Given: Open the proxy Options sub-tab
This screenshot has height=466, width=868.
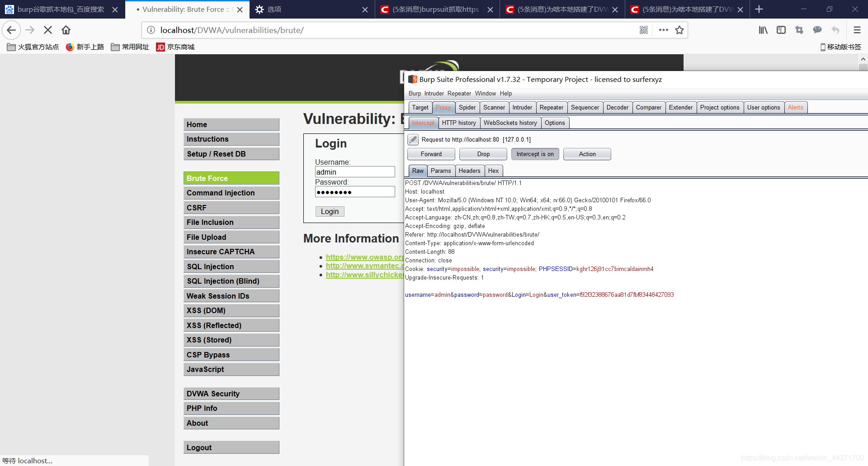Looking at the screenshot, I should [x=555, y=123].
